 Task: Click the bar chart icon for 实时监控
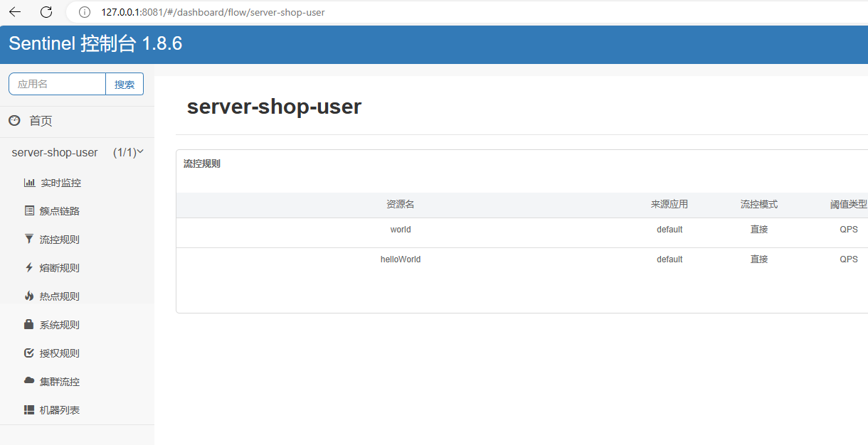pyautogui.click(x=29, y=183)
